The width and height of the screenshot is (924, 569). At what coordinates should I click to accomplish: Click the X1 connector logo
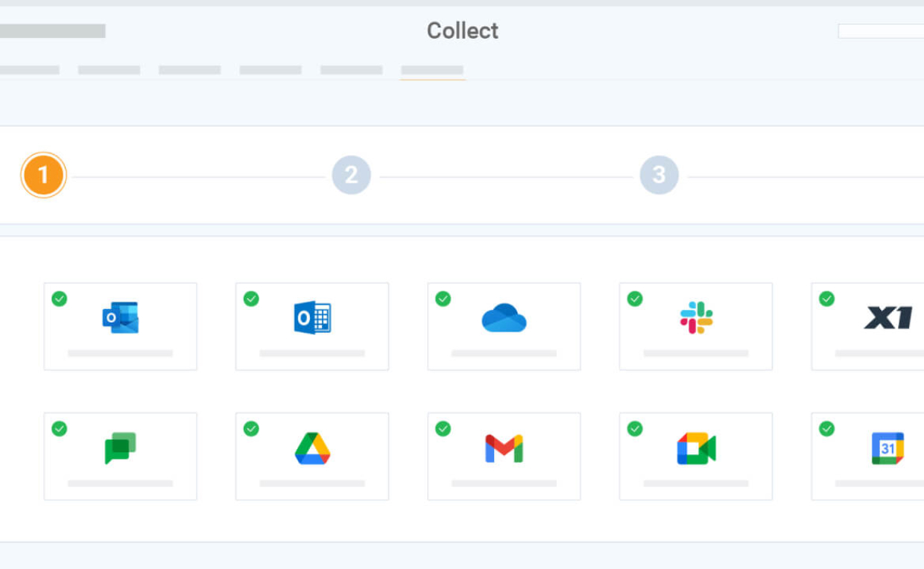click(887, 317)
